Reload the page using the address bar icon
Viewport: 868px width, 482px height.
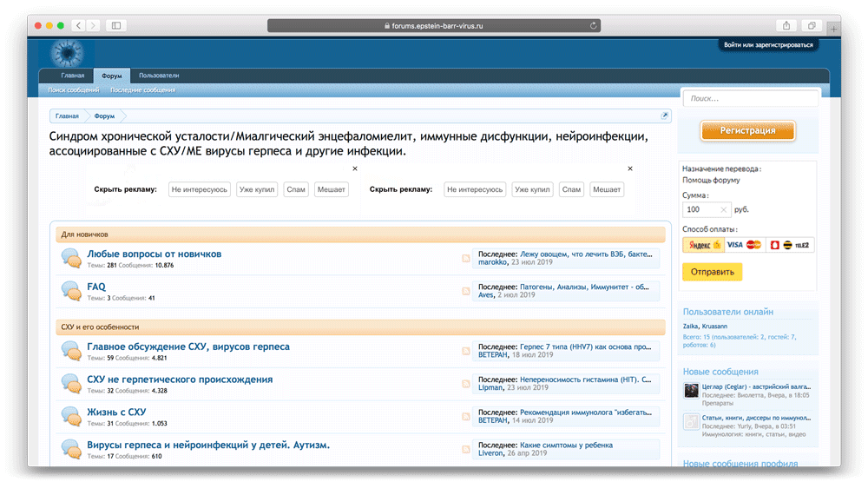593,26
